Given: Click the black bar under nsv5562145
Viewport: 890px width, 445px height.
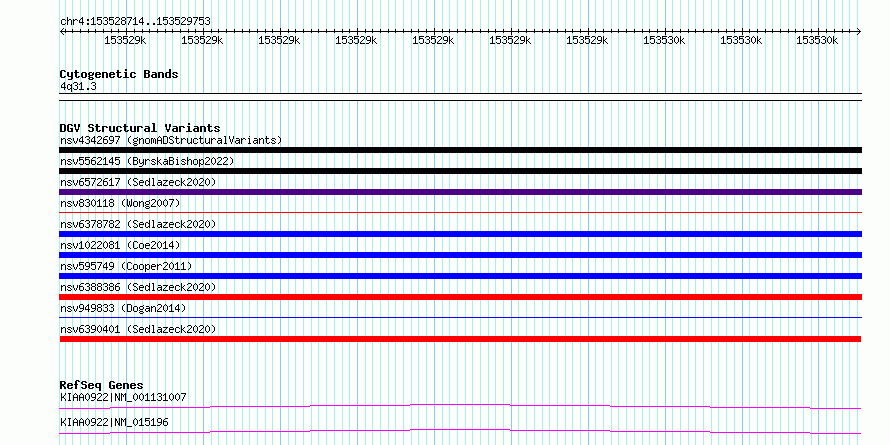Looking at the screenshot, I should tap(460, 171).
